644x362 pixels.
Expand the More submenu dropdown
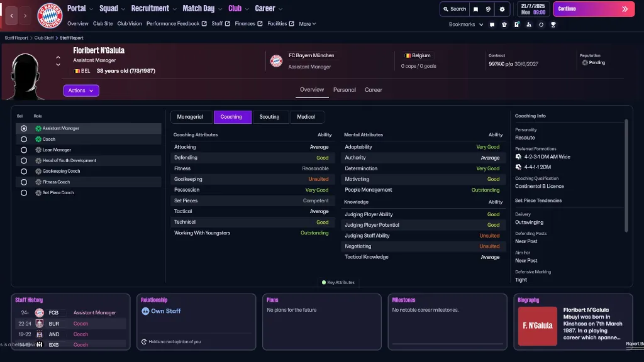pyautogui.click(x=307, y=24)
